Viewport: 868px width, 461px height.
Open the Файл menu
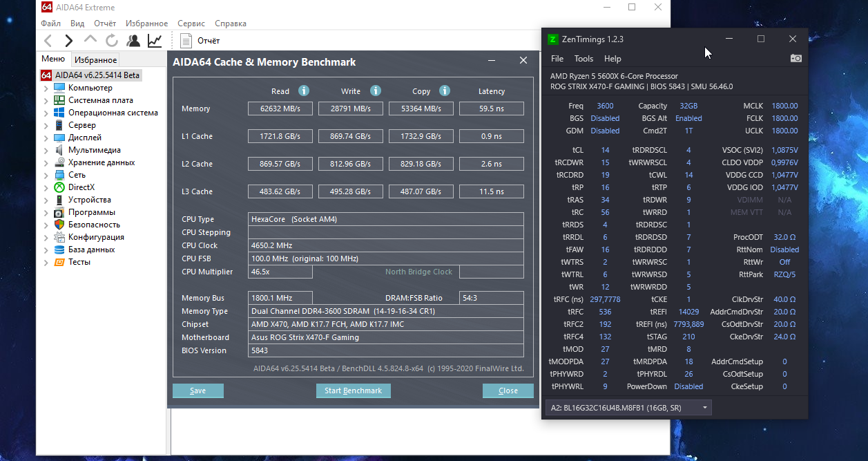pos(50,23)
